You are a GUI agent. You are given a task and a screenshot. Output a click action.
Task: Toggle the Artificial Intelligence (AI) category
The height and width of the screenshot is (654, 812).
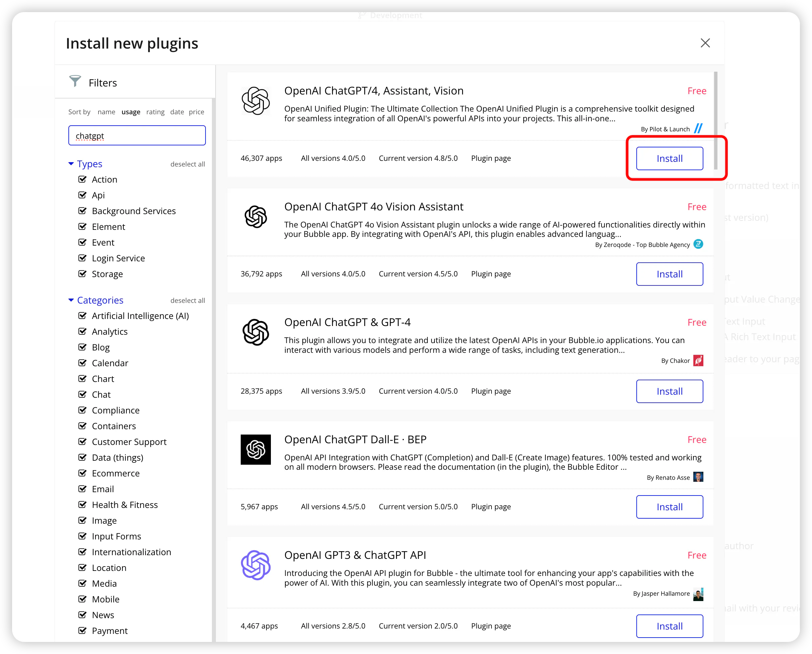82,316
